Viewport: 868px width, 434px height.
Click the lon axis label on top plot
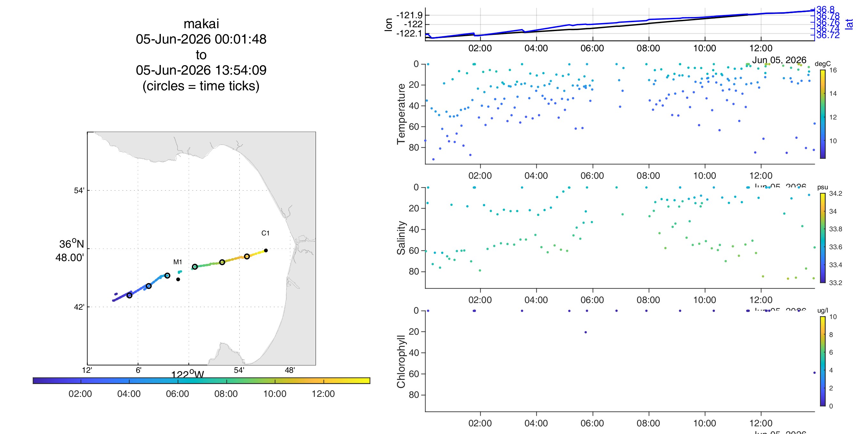(x=389, y=25)
